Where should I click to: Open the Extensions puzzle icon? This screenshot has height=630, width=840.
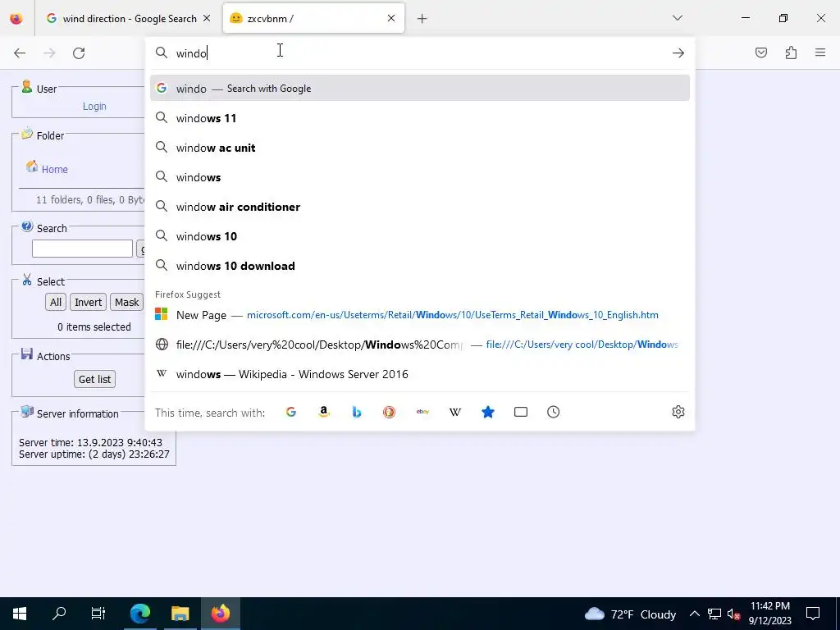[791, 52]
